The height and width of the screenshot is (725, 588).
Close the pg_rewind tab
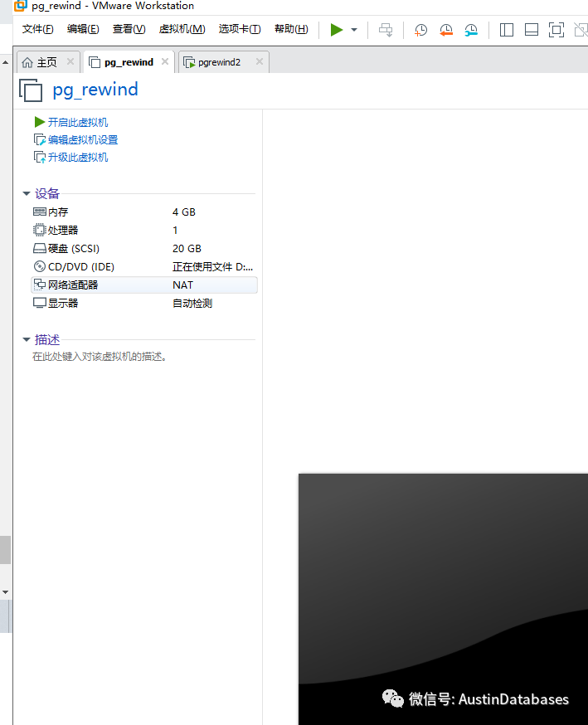click(165, 61)
